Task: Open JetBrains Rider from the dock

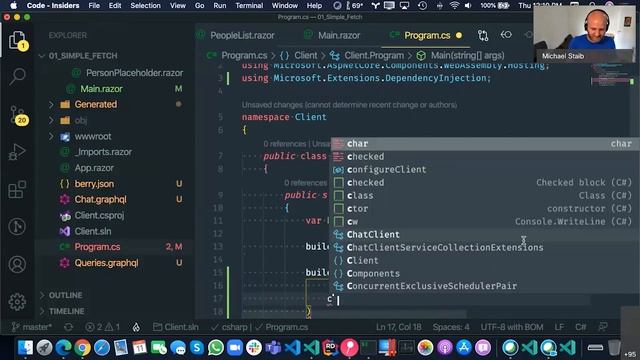Action: click(x=330, y=348)
